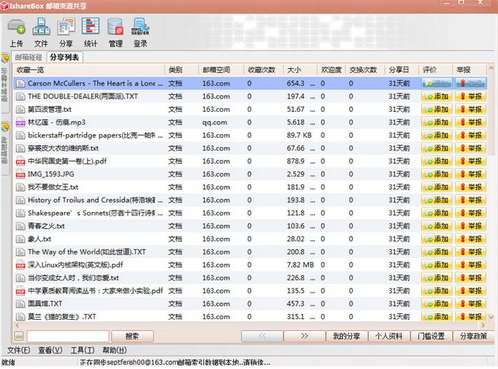Select 中华民国史 pdf file row
This screenshot has width=498, height=369.
tap(250, 161)
